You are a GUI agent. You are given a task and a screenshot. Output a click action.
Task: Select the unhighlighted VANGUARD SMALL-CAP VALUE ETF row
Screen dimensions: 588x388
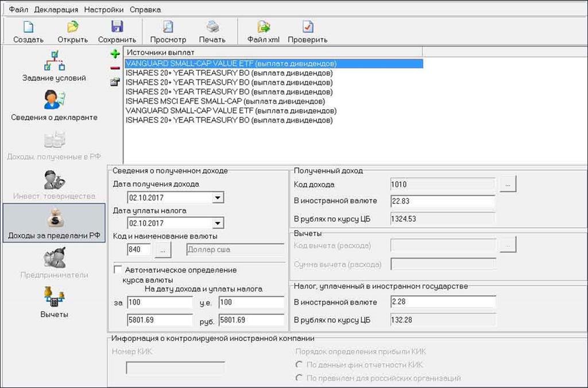(274, 111)
